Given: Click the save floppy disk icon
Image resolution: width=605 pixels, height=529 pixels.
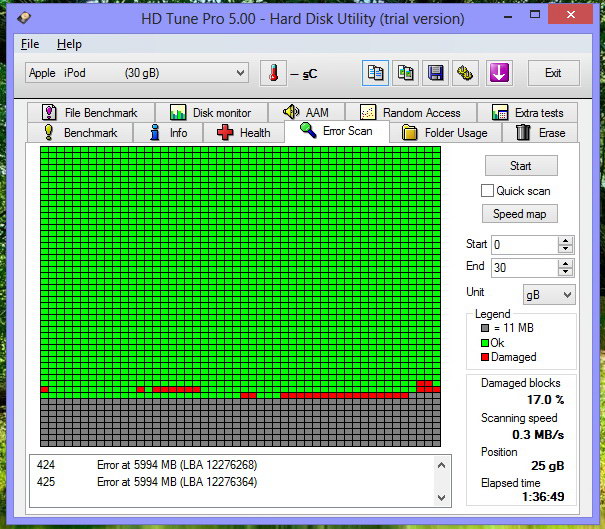Looking at the screenshot, I should (x=435, y=73).
